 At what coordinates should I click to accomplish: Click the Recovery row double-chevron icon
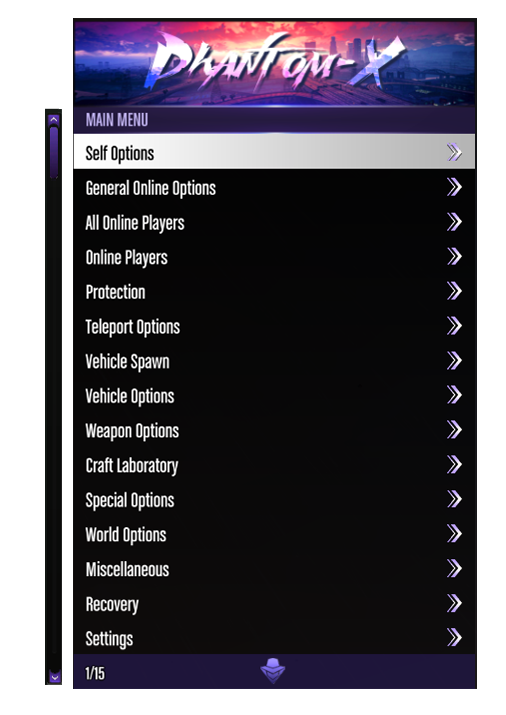[x=454, y=603]
